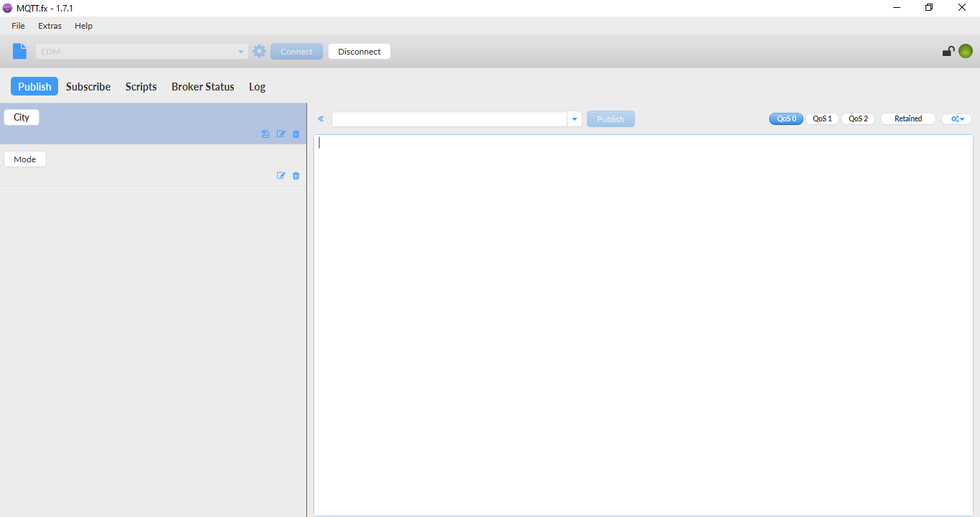Collapse the topic sidebar with double-chevron
Screen dimensions: 980x517
click(321, 118)
